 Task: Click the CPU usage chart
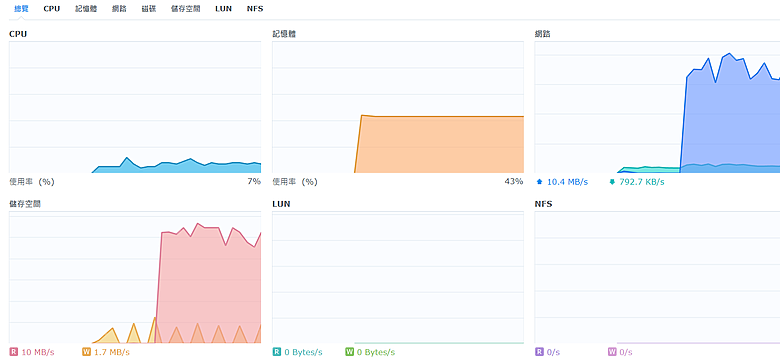coord(135,107)
